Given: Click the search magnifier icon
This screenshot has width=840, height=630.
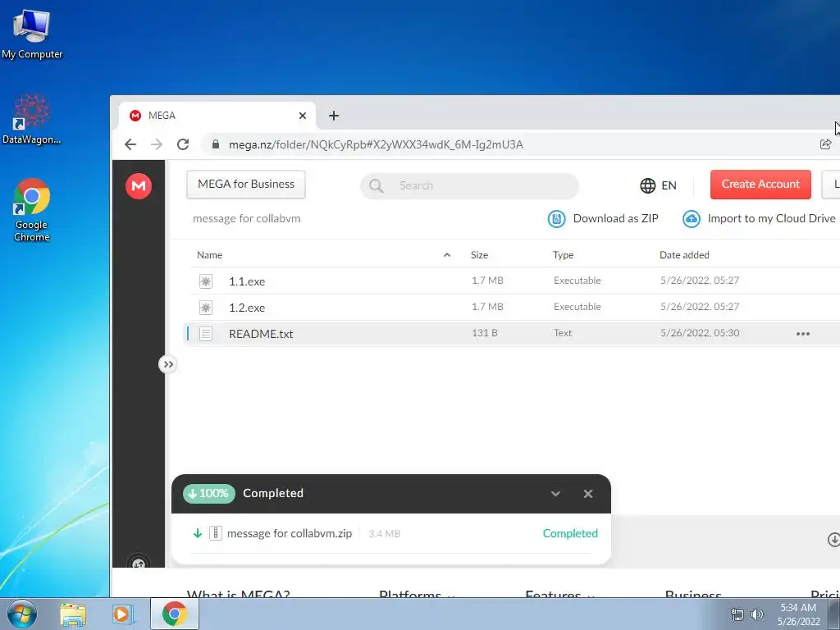Looking at the screenshot, I should [x=376, y=186].
